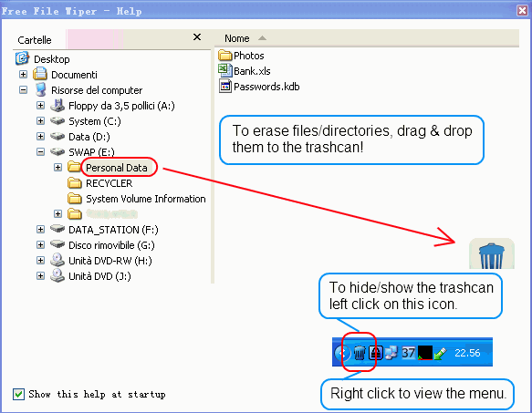This screenshot has height=413, width=532.
Task: Click the trashcan icon in the system tray
Action: (360, 353)
